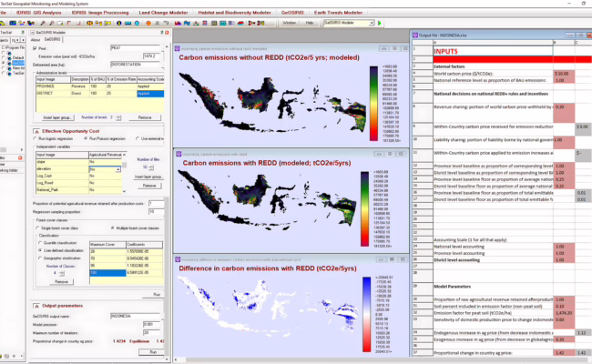592x364 pixels.
Task: Click the grid table icon with cyan cells
Action: coord(223,23)
